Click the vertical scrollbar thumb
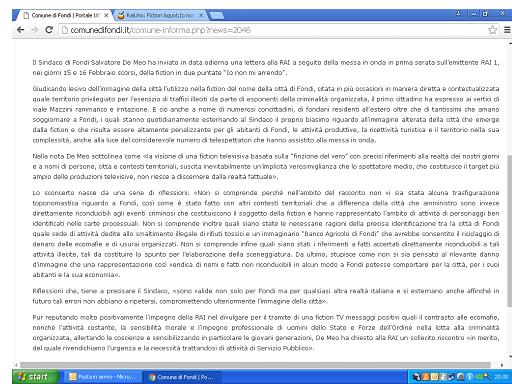The height and width of the screenshot is (384, 512). (509, 231)
